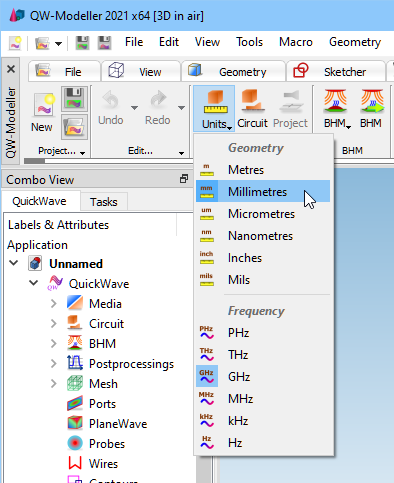Screen dimensions: 394x483
Task: Select the Wires item in tree
Action: [x=103, y=464]
